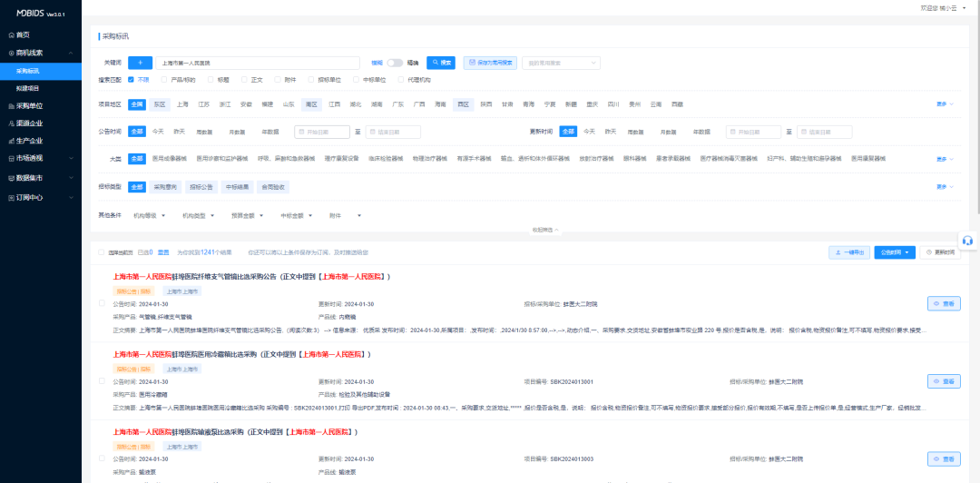Click the 采购单位 sidebar icon
This screenshot has width=980, height=483.
point(11,105)
